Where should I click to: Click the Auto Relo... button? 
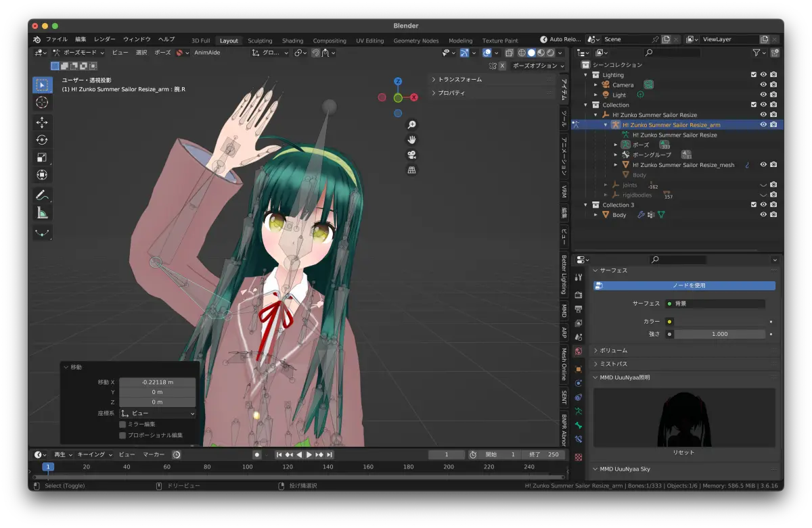coord(560,39)
